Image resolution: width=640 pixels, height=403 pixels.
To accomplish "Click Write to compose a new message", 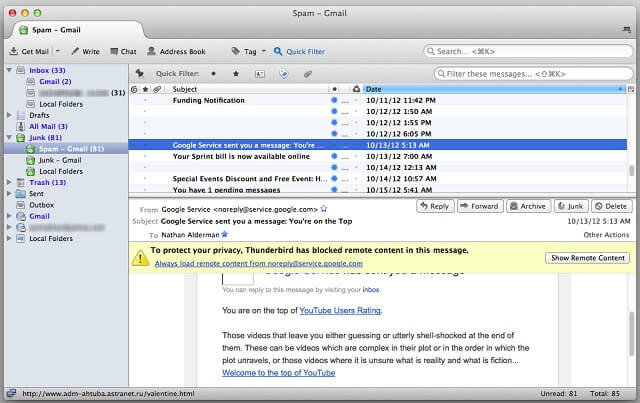I will pos(86,51).
